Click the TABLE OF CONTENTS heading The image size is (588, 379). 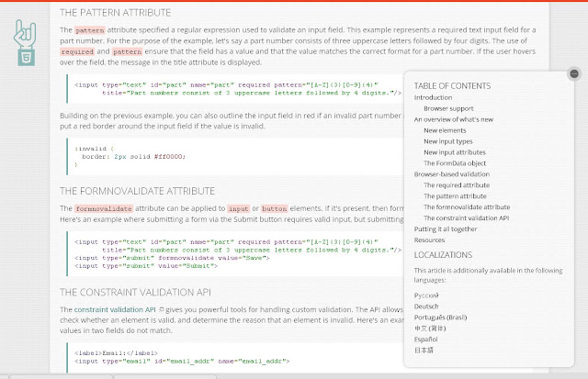[452, 85]
